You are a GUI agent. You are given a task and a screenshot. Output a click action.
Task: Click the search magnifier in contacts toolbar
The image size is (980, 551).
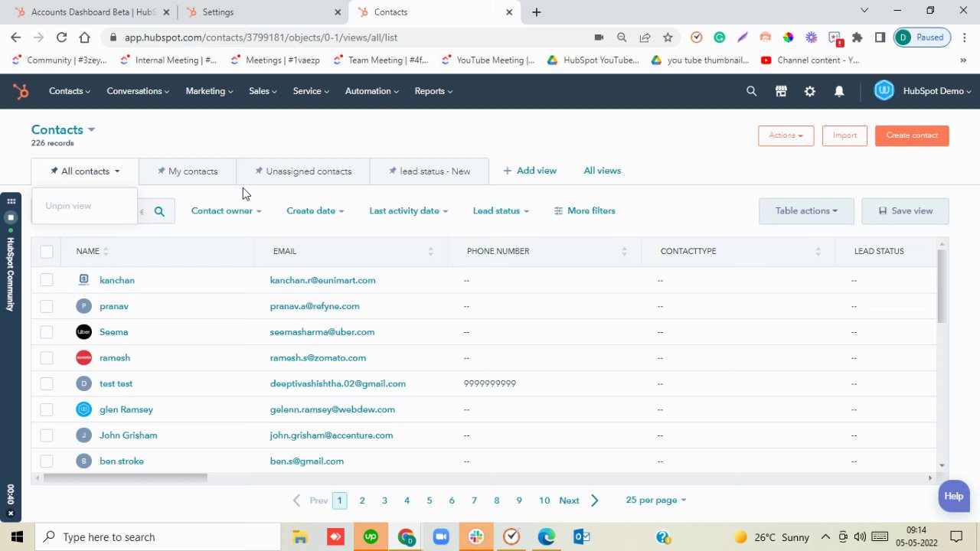click(x=159, y=211)
